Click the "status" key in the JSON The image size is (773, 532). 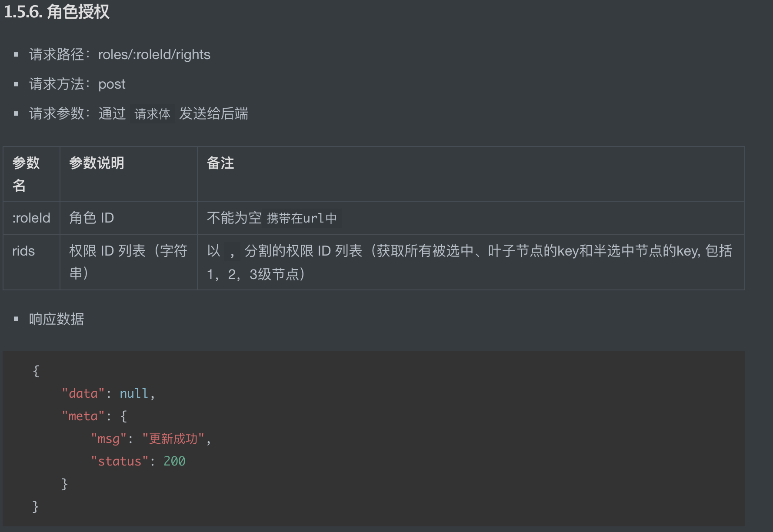(120, 461)
